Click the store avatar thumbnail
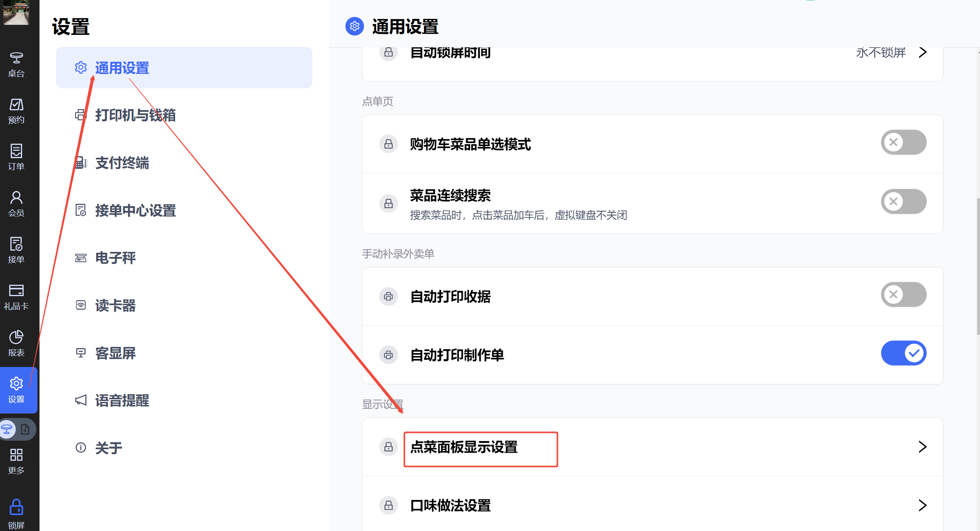 click(16, 12)
